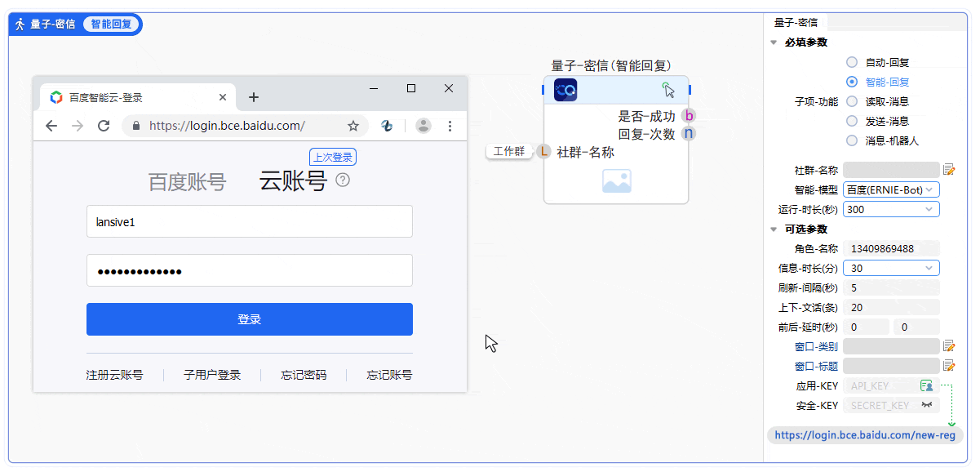Click the blue 登录 button
Image resolution: width=980 pixels, height=472 pixels.
point(250,319)
